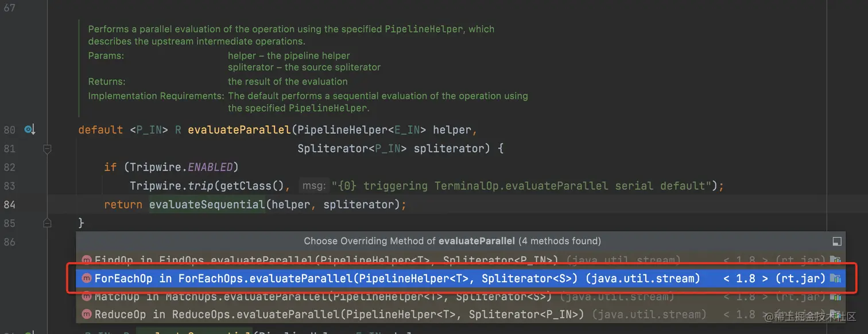The height and width of the screenshot is (334, 868).
Task: Click line number 84 in the gutter
Action: coord(10,204)
